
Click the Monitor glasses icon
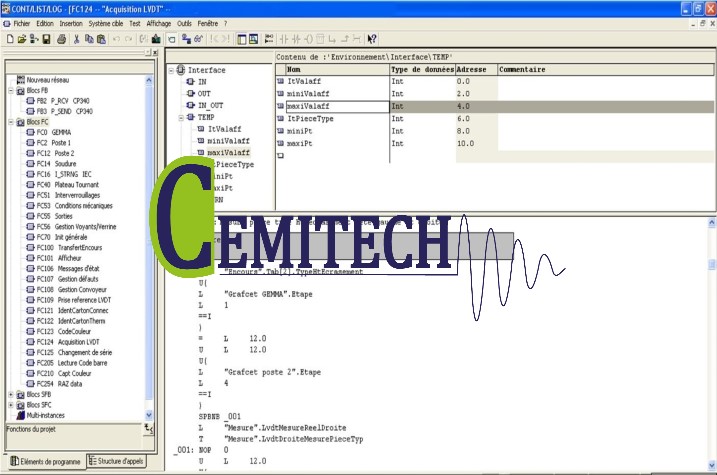pyautogui.click(x=198, y=39)
